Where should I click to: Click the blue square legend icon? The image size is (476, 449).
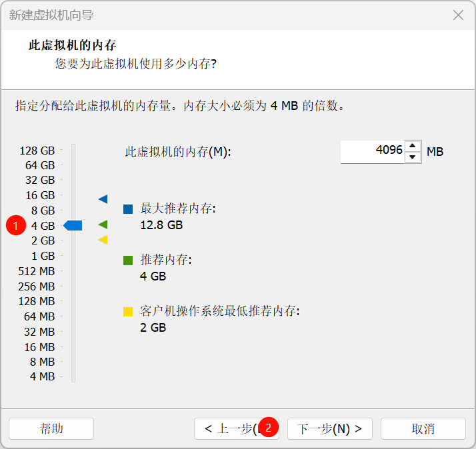click(x=128, y=209)
